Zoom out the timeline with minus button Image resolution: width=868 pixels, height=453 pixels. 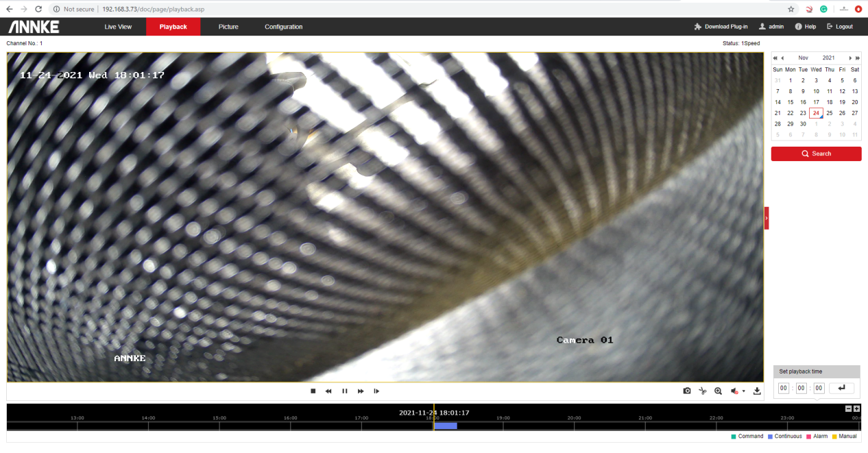pyautogui.click(x=849, y=408)
